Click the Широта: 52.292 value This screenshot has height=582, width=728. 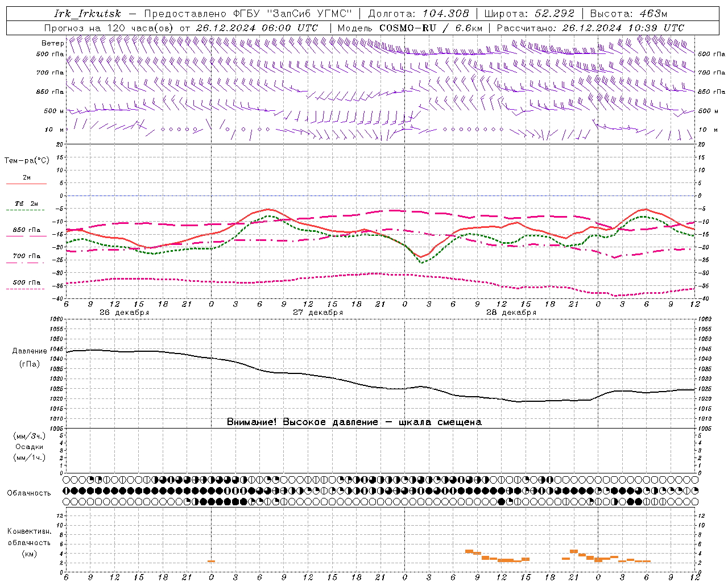pyautogui.click(x=530, y=14)
